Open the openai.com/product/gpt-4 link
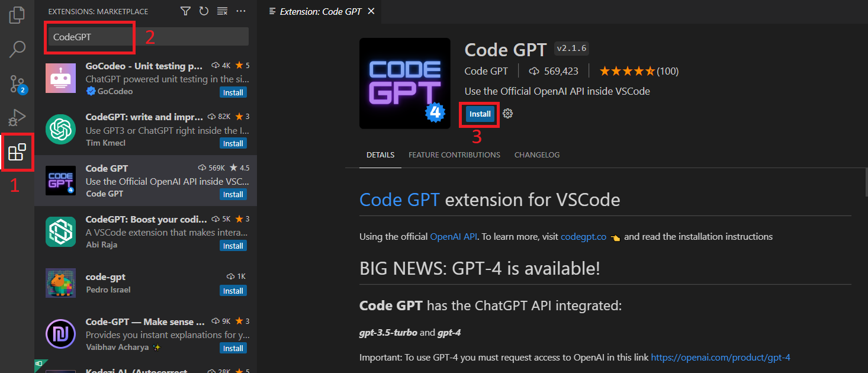This screenshot has height=373, width=868. [721, 358]
